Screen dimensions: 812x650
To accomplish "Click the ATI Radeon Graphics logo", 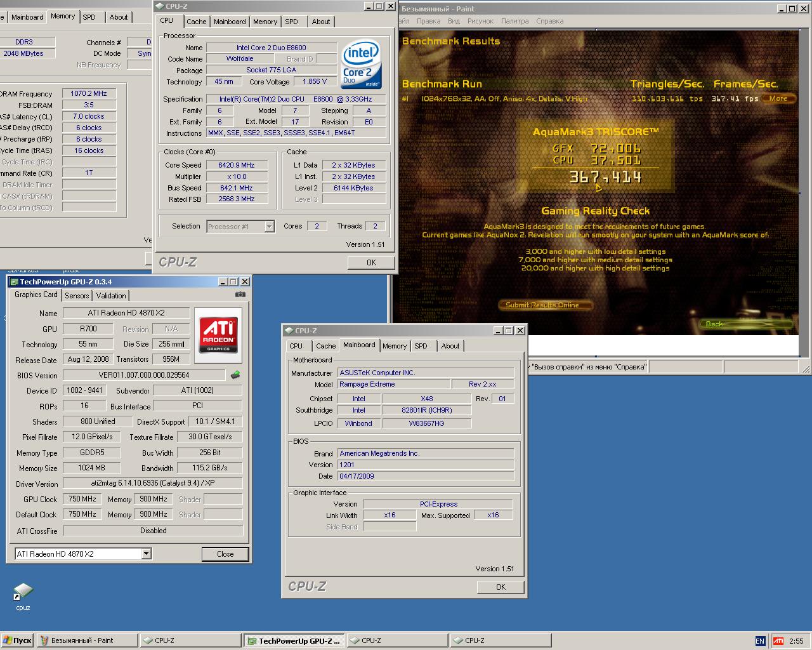I will (x=218, y=335).
